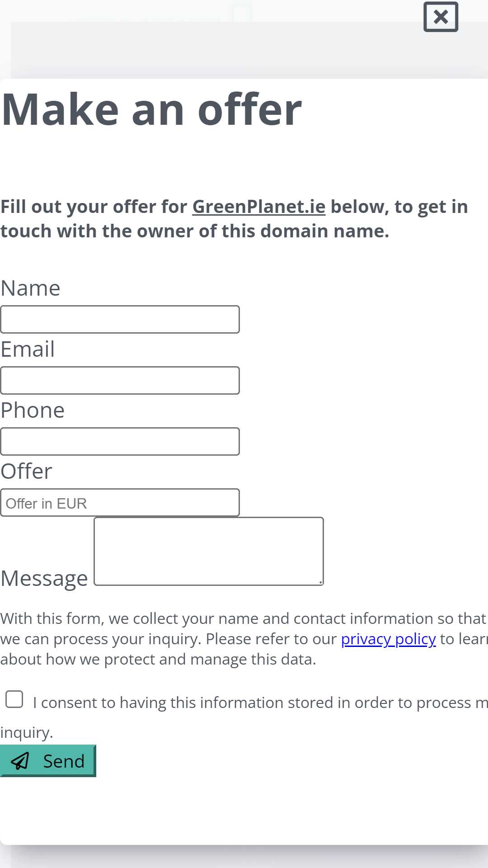Focus the Phone input field
Screen dimensions: 488x868
pos(120,442)
